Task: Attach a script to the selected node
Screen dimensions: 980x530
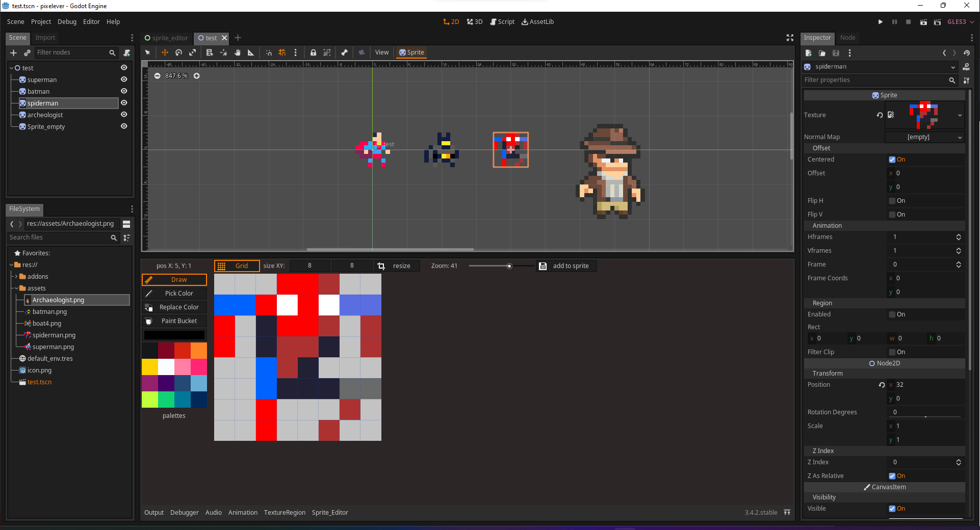Action: [x=127, y=52]
